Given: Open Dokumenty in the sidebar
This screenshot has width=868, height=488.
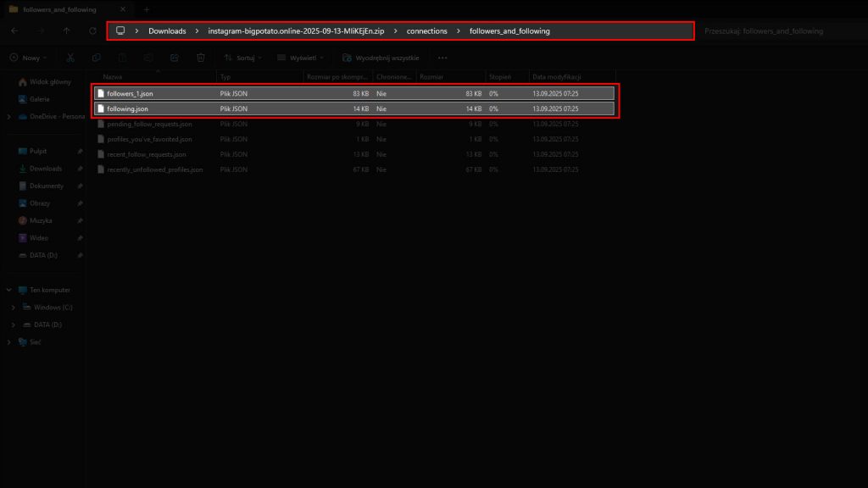Looking at the screenshot, I should coord(46,186).
